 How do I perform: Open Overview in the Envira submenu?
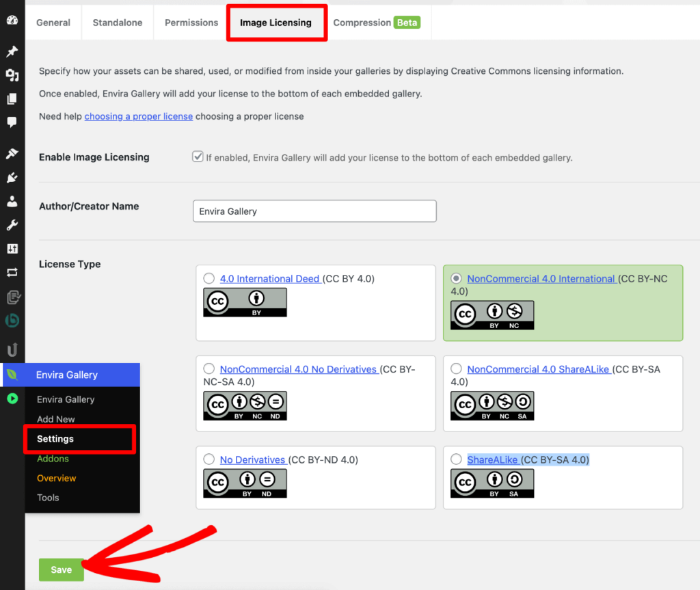click(x=56, y=479)
